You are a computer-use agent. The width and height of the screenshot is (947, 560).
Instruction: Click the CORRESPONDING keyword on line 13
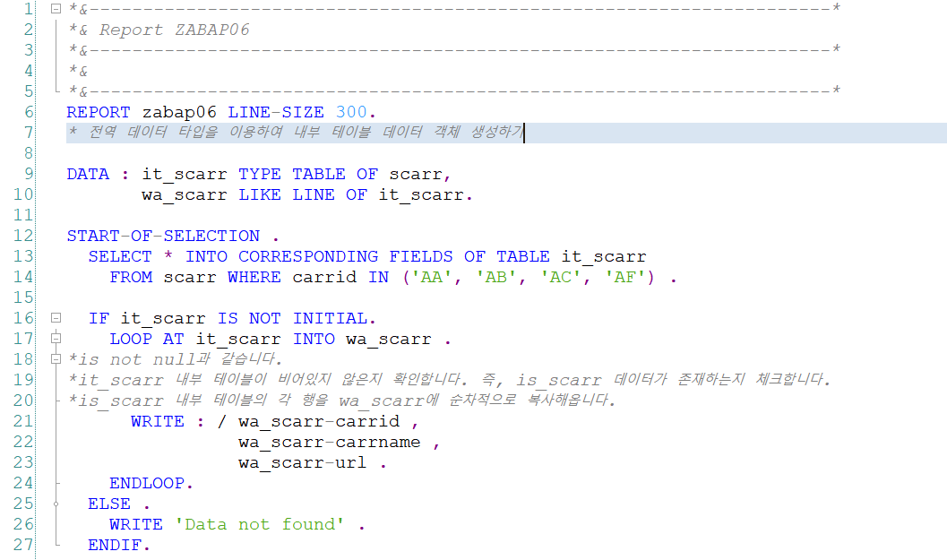tap(308, 256)
